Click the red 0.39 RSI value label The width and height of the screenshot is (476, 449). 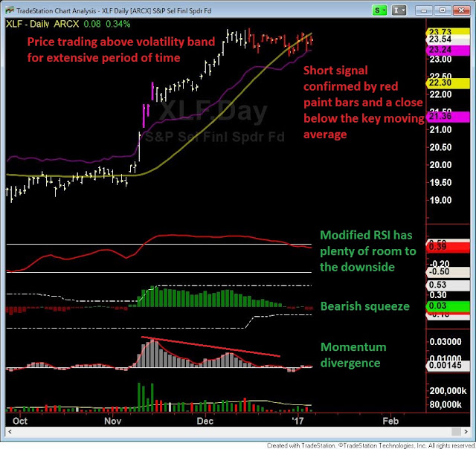click(x=448, y=247)
